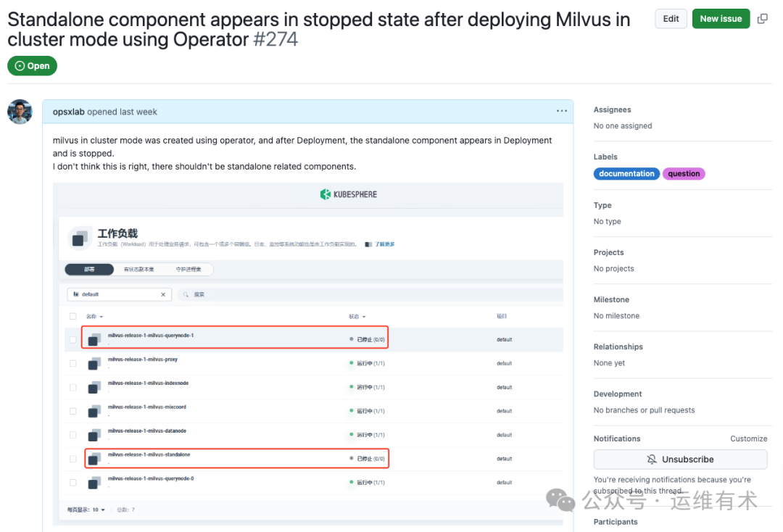Image resolution: width=783 pixels, height=532 pixels.
Task: Check the milvus-release-1-milvus-standalone row checkbox
Action: [x=72, y=458]
